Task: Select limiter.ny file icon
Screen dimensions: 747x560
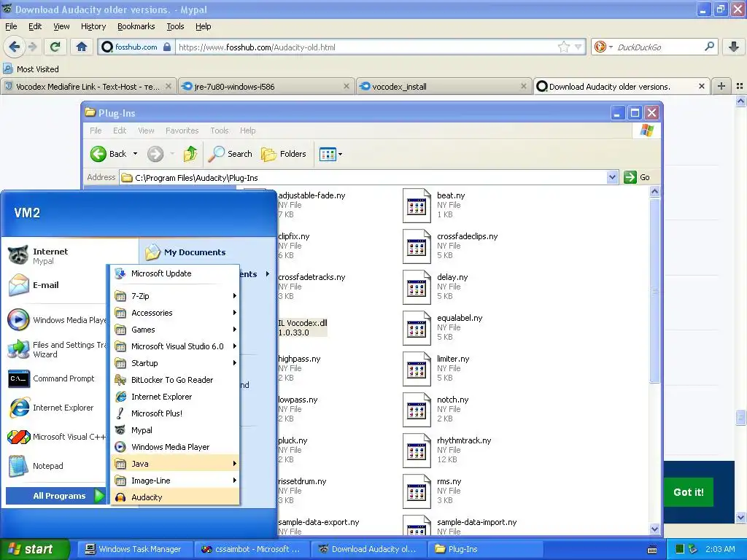Action: [417, 370]
